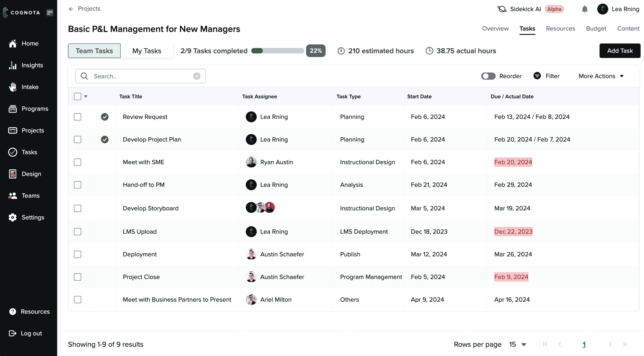Screen dimensions: 644x356
Task: Check the select-all header checkbox
Action: (78, 96)
